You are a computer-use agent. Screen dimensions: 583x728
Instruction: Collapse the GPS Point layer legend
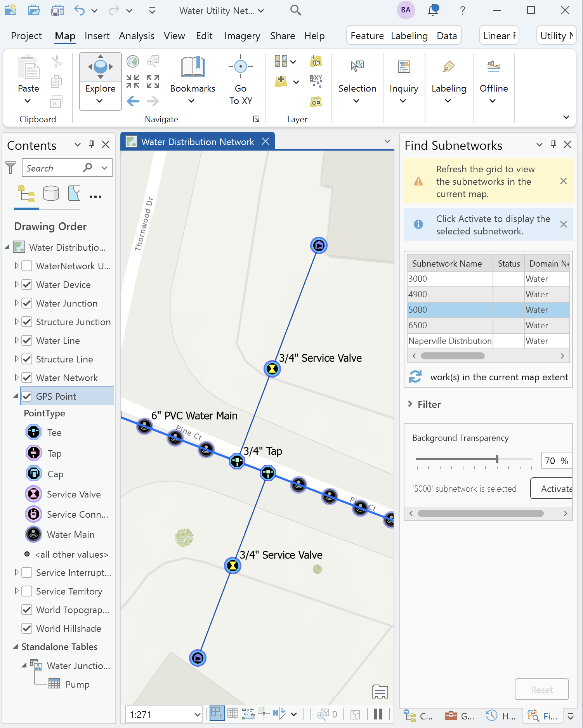click(x=16, y=396)
